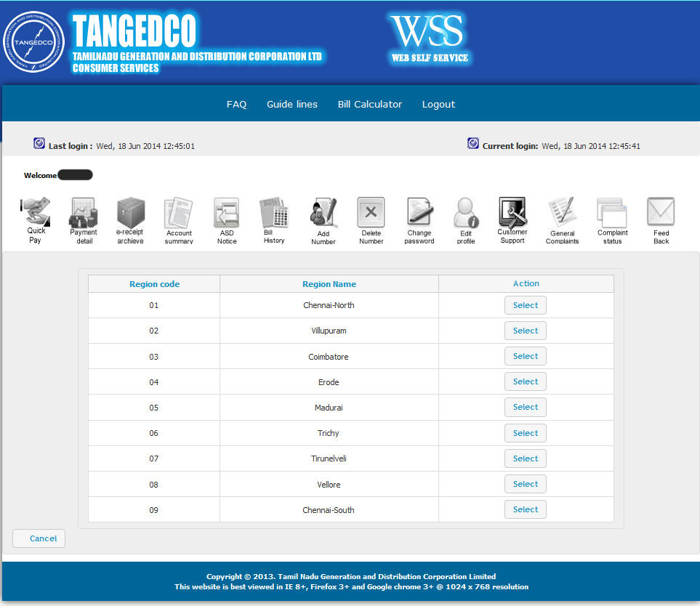Click the Region Name column header
This screenshot has width=700, height=606.
(x=329, y=284)
